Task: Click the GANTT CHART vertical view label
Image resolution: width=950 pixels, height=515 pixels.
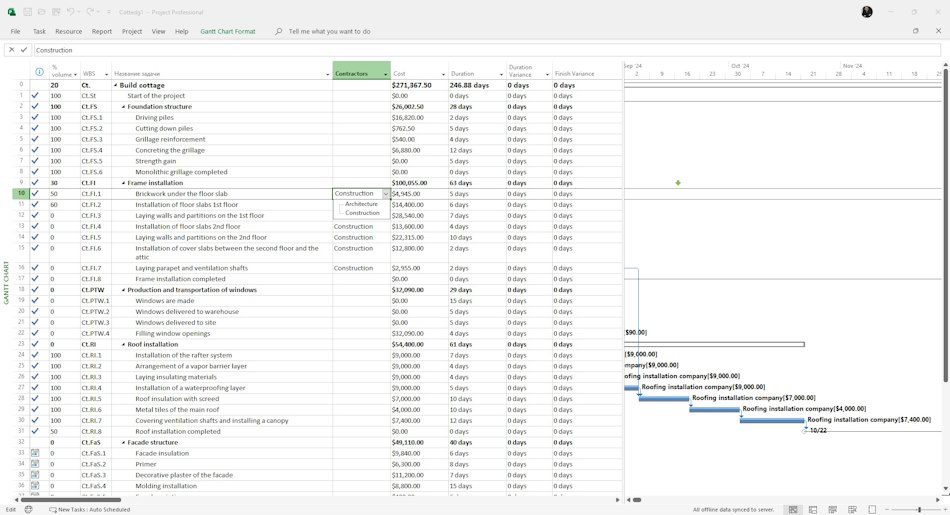Action: [x=6, y=282]
